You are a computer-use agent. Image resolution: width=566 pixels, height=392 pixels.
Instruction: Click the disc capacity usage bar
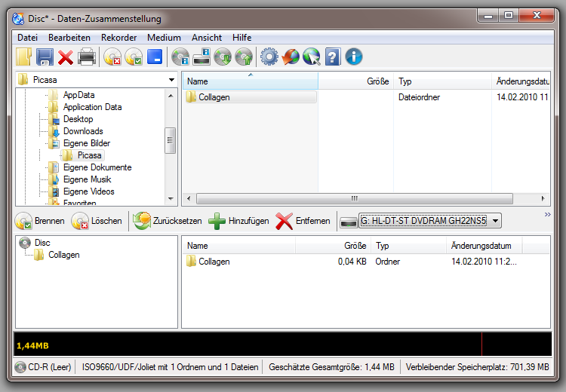282,345
